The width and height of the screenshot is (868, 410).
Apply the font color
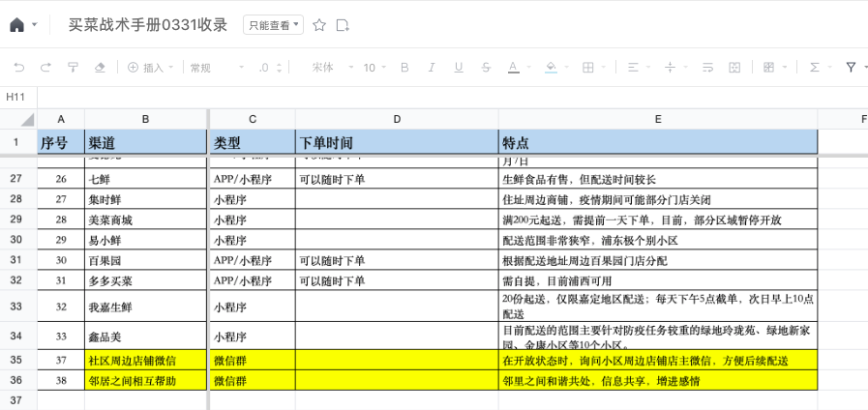click(x=513, y=68)
